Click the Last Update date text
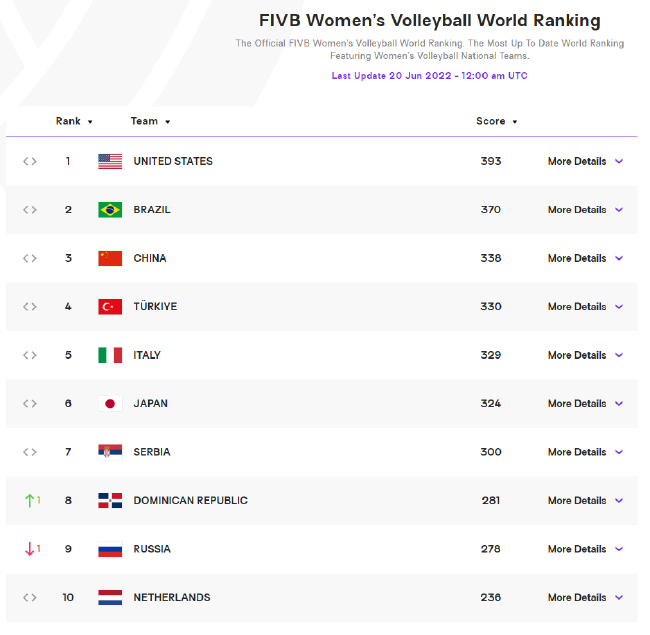Viewport: 650px width, 635px height. (x=430, y=76)
